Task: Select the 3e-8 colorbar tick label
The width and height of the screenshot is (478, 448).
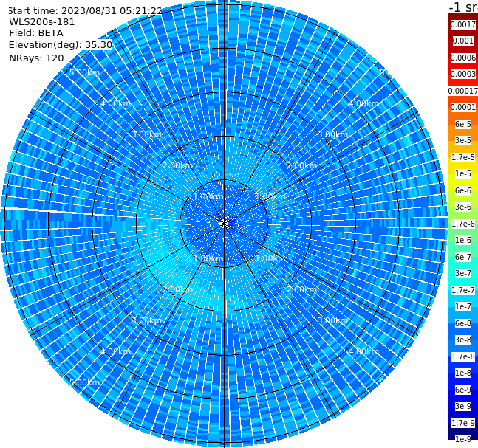Action: [x=463, y=340]
